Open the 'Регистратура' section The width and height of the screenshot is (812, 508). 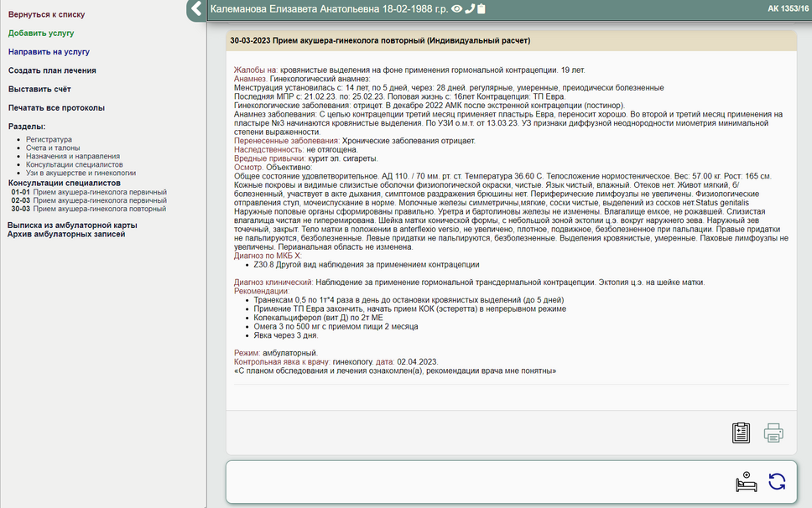49,139
